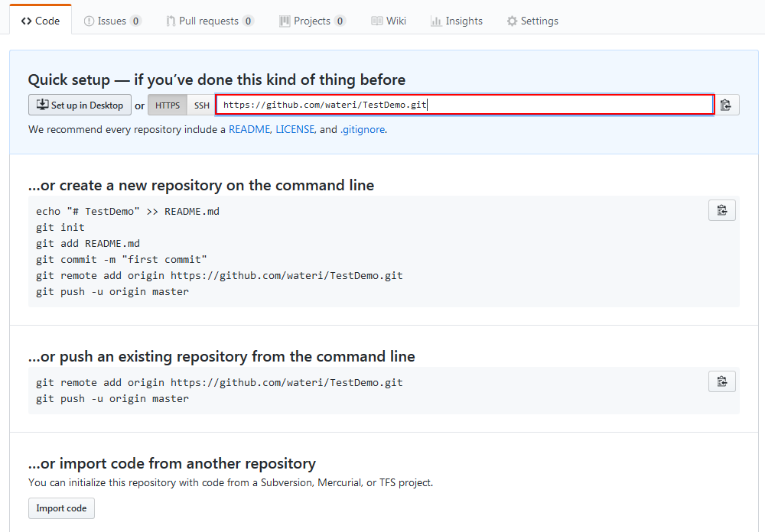Click Set up in Desktop button
The image size is (765, 532).
tap(80, 105)
